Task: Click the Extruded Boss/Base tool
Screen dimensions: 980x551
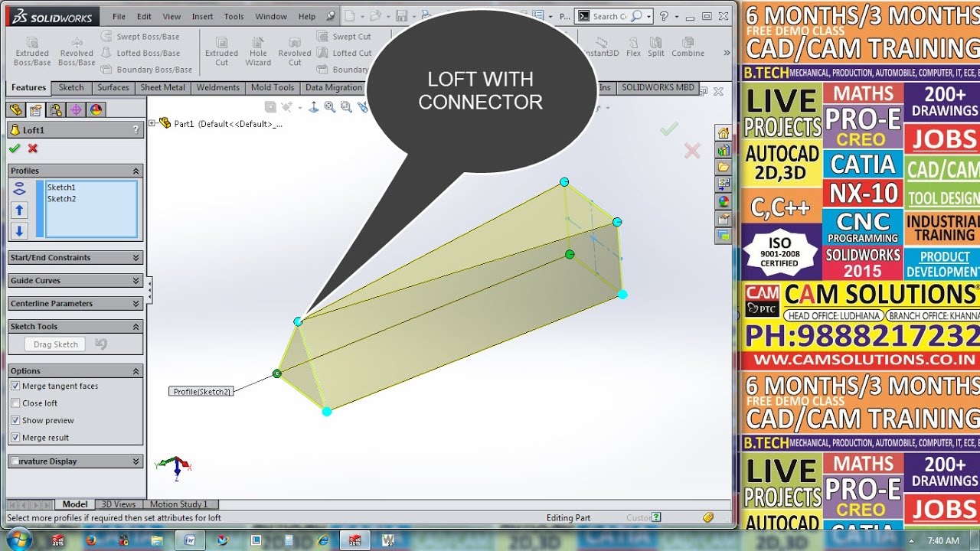Action: [x=32, y=51]
